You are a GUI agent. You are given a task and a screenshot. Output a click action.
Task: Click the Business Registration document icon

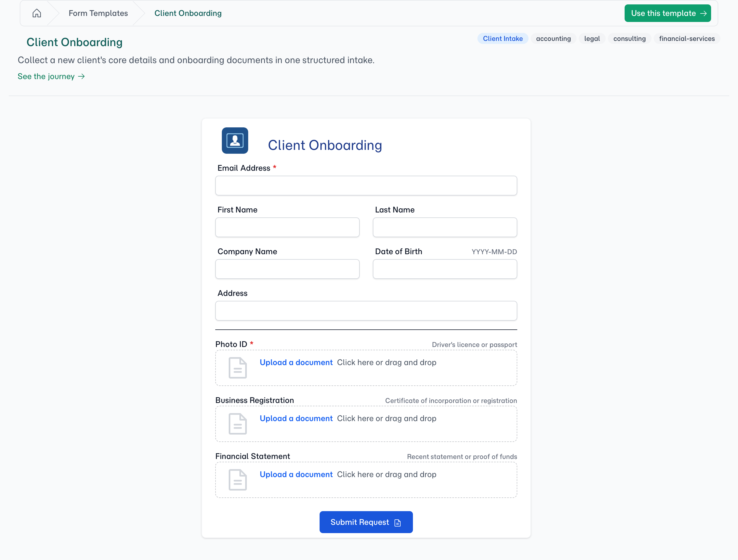237,424
